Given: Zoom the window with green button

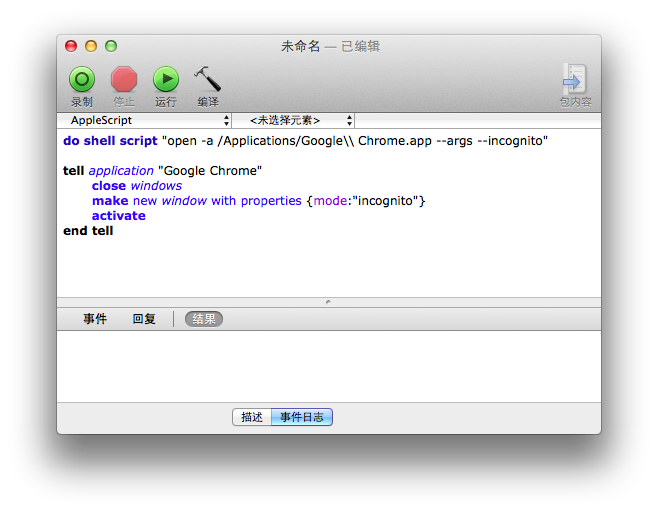Looking at the screenshot, I should pos(111,46).
